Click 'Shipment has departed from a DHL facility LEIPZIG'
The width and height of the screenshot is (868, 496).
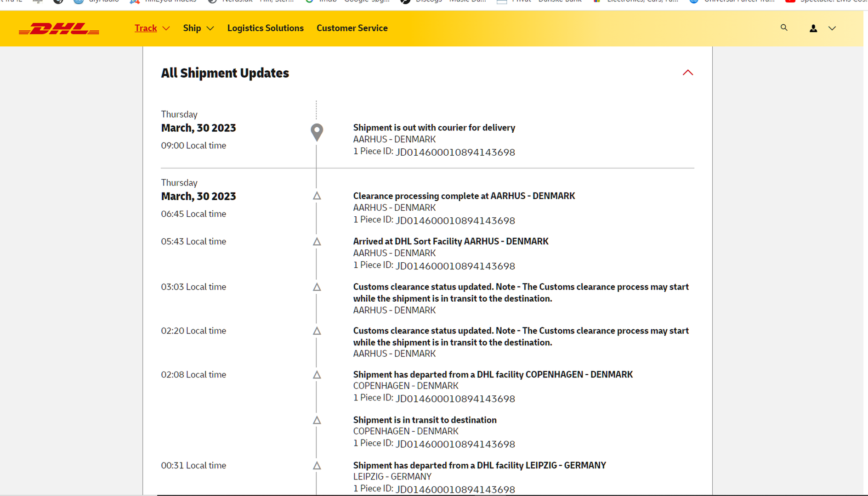(x=479, y=466)
